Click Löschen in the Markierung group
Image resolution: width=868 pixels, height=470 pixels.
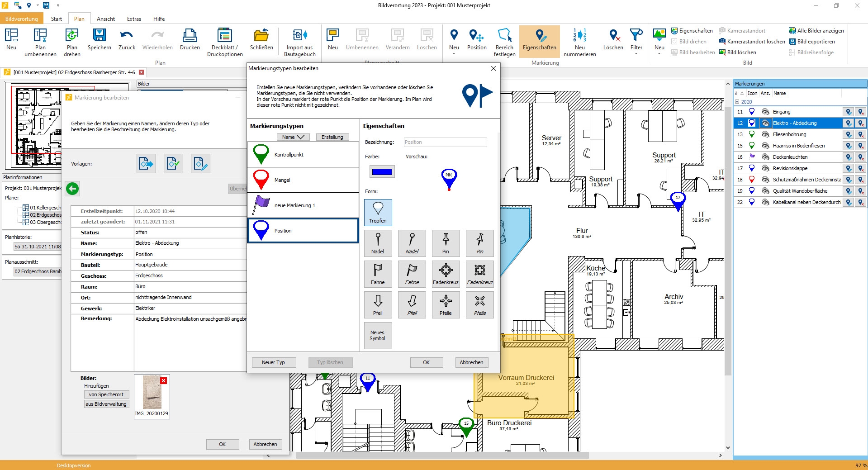pos(613,40)
